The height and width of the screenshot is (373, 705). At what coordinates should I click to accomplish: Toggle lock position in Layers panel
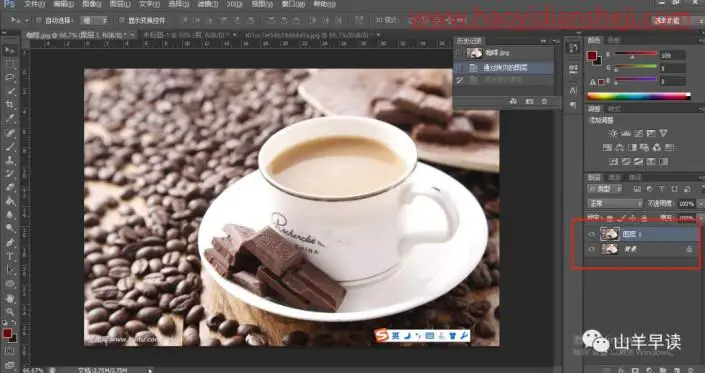pyautogui.click(x=633, y=218)
